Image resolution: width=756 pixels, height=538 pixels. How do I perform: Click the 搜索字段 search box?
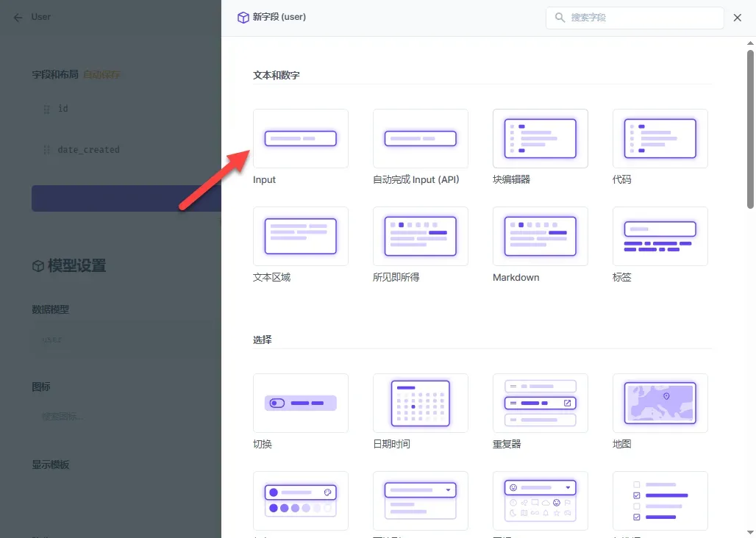(635, 18)
